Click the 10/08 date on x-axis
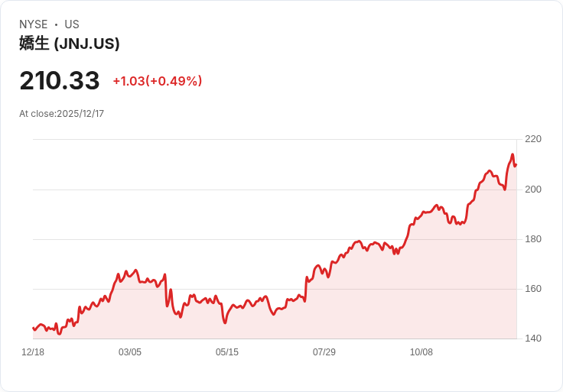The width and height of the screenshot is (563, 392). click(421, 352)
